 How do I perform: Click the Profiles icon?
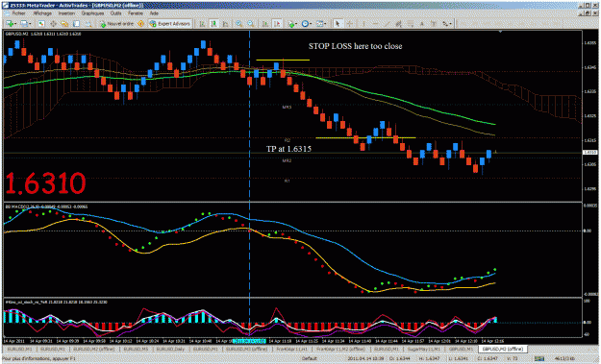[24, 24]
